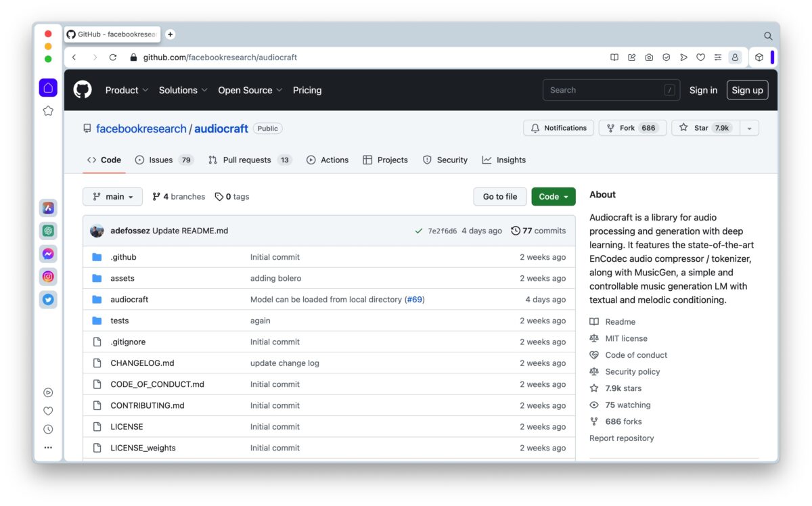Open the Opera sidebar home icon
The height and width of the screenshot is (506, 812).
(x=48, y=88)
